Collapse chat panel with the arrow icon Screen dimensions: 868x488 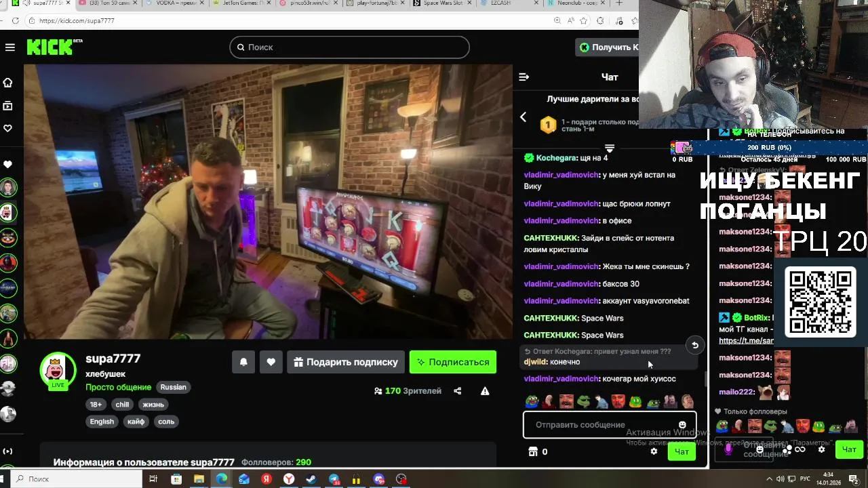(524, 77)
